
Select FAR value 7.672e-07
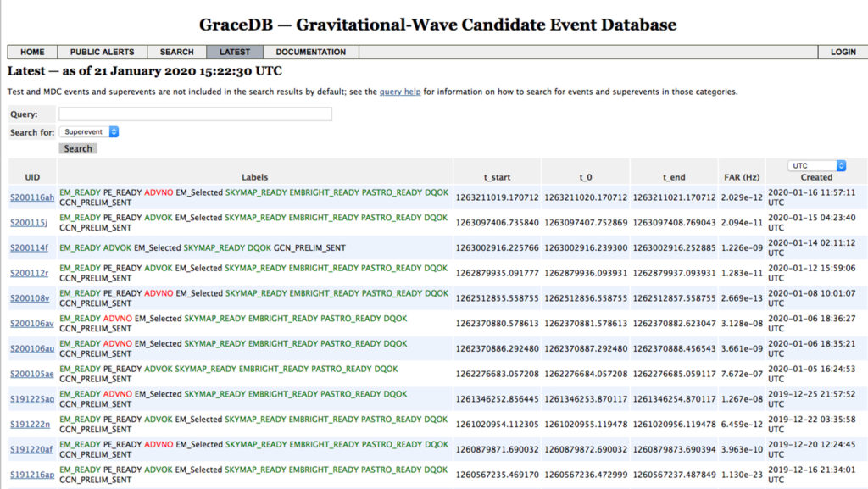(742, 374)
